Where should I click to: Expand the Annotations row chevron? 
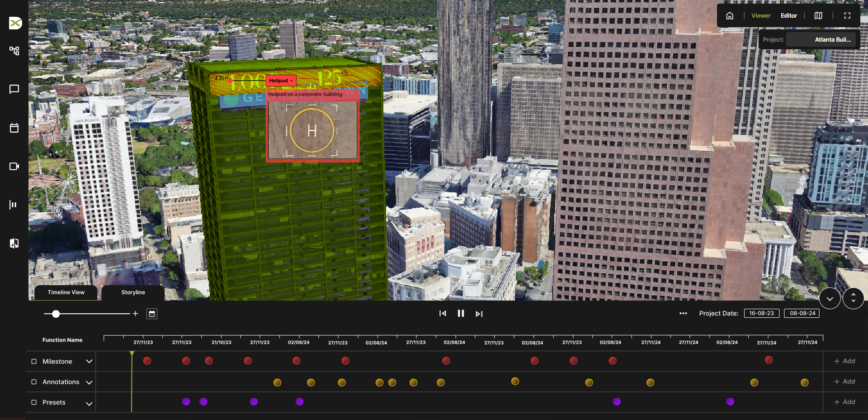[x=89, y=382]
